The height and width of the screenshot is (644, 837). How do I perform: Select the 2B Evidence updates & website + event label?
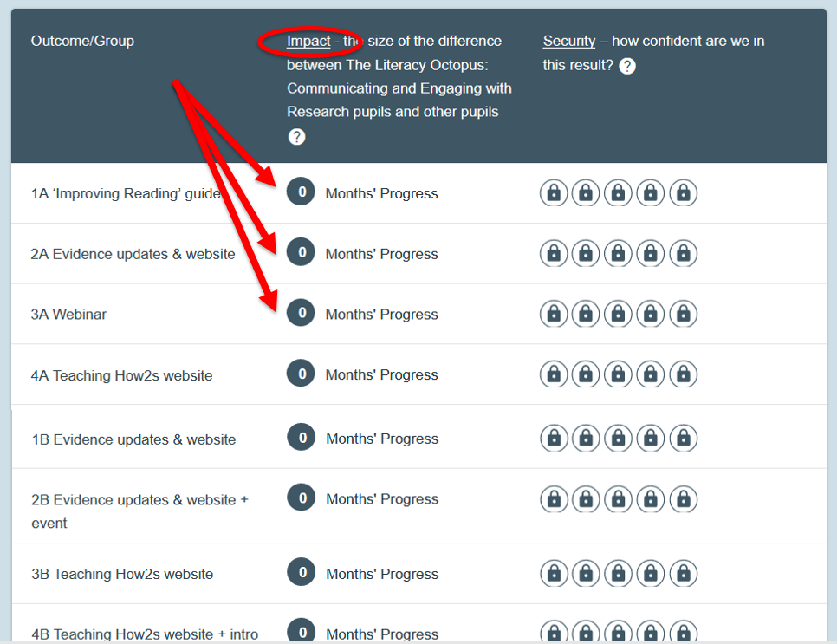click(139, 511)
